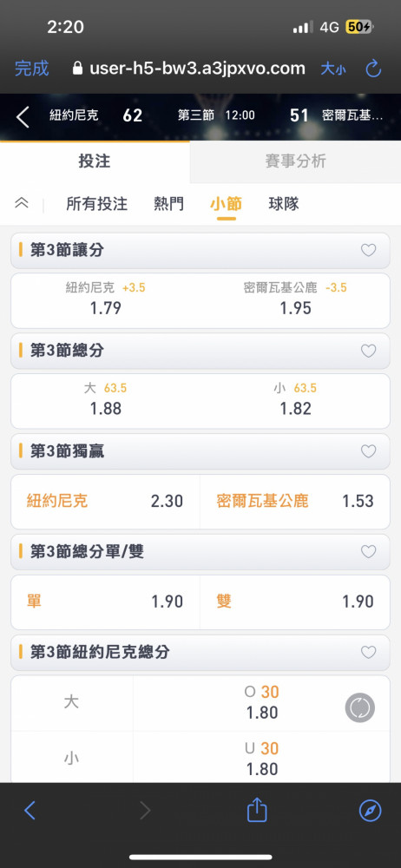The image size is (401, 868).
Task: Choose 大 63.5 at 1.88
Action: [105, 398]
